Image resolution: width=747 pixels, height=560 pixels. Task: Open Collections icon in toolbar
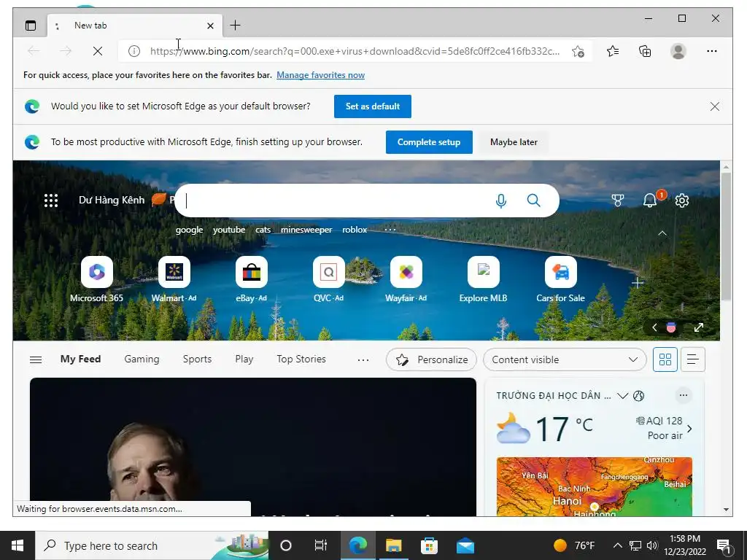pos(645,51)
